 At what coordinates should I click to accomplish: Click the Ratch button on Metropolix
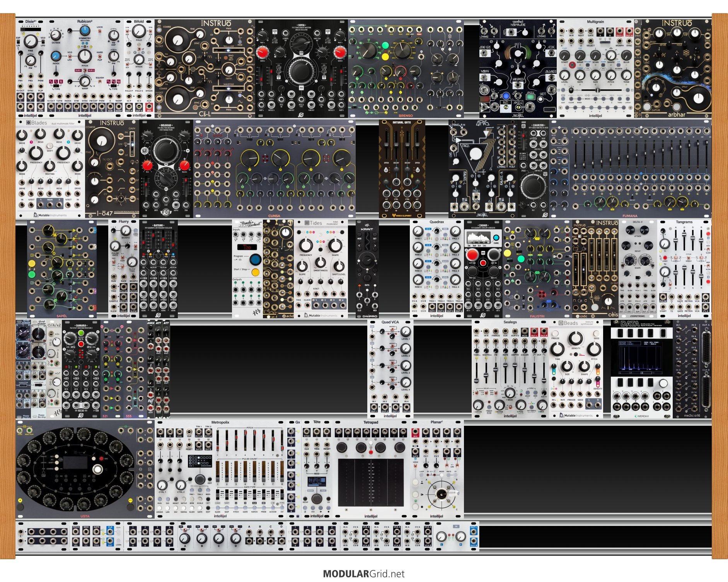pyautogui.click(x=254, y=508)
